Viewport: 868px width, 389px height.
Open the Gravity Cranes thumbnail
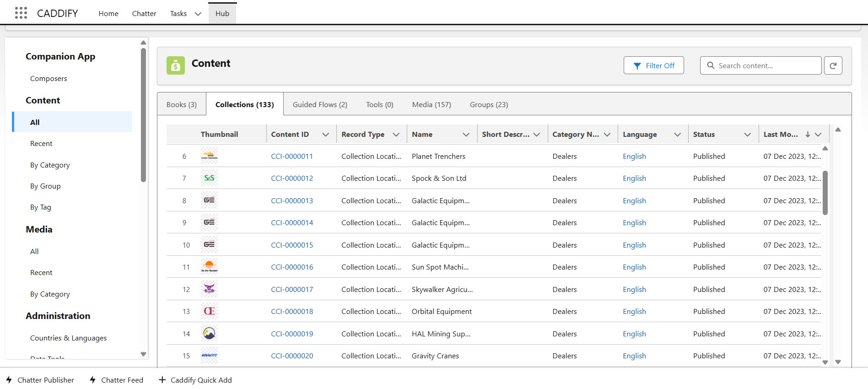coord(209,356)
